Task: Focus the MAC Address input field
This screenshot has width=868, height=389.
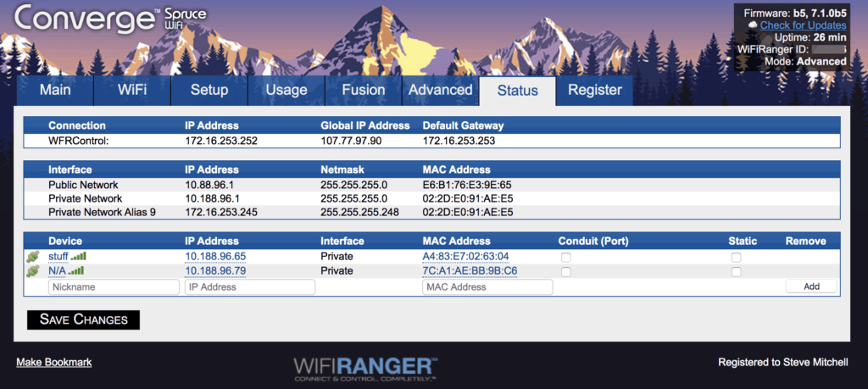Action: [487, 287]
